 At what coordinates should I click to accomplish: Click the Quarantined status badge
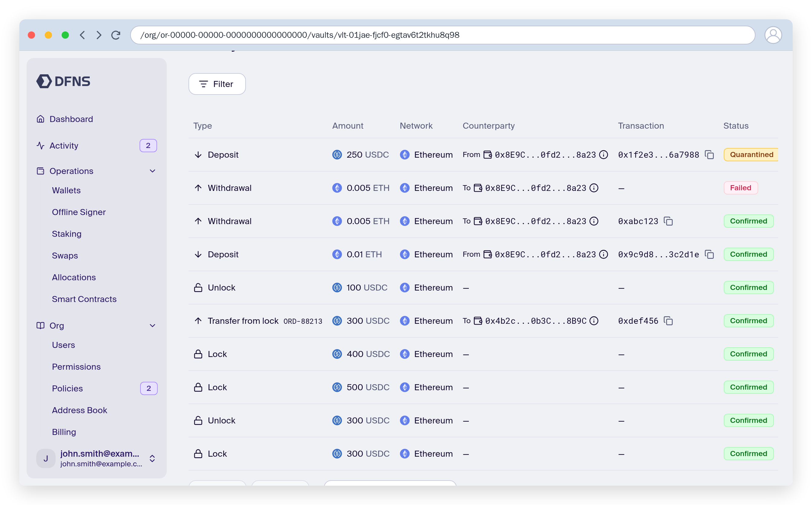pyautogui.click(x=751, y=155)
